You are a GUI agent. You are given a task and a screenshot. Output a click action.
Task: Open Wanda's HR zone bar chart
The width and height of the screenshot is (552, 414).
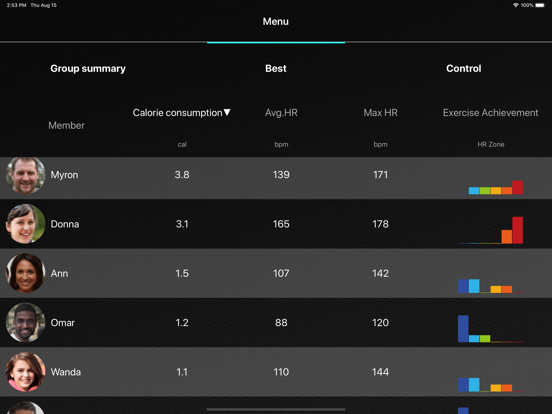click(x=490, y=385)
